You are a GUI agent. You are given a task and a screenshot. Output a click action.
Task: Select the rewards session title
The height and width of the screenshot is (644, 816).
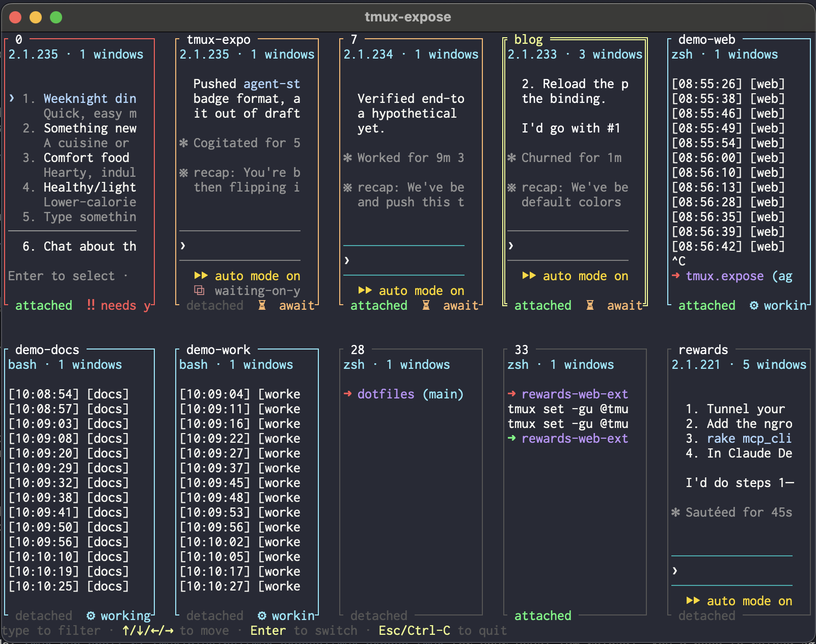703,350
